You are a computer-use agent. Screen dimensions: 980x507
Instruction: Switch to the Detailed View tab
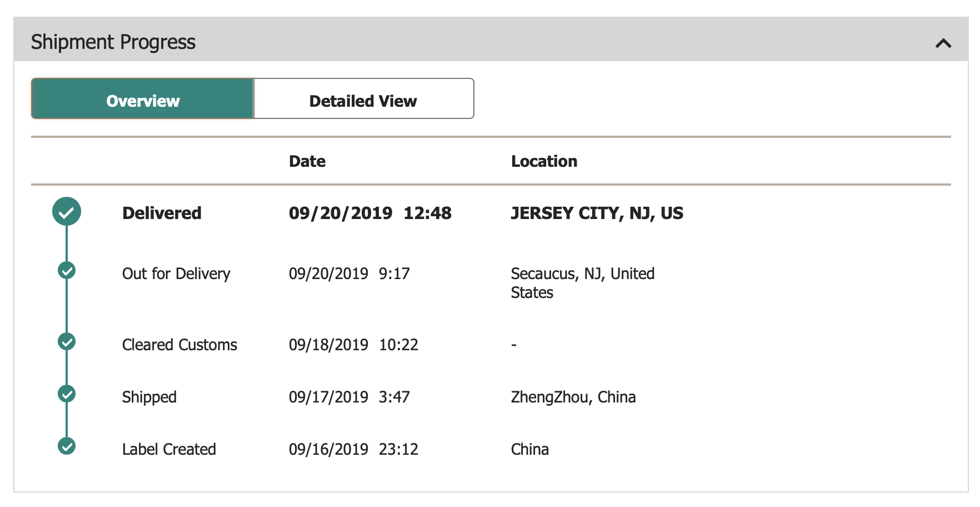(x=363, y=99)
